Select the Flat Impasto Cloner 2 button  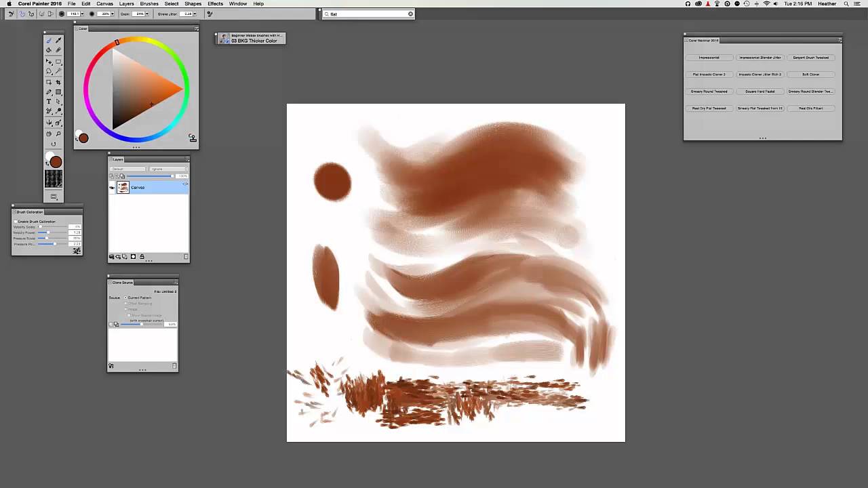tap(709, 75)
